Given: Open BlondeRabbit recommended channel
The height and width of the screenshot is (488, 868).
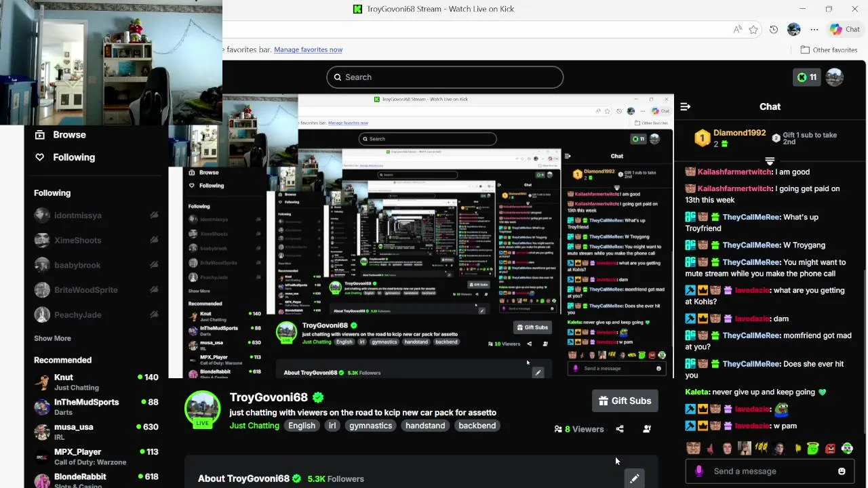Looking at the screenshot, I should pos(96,480).
